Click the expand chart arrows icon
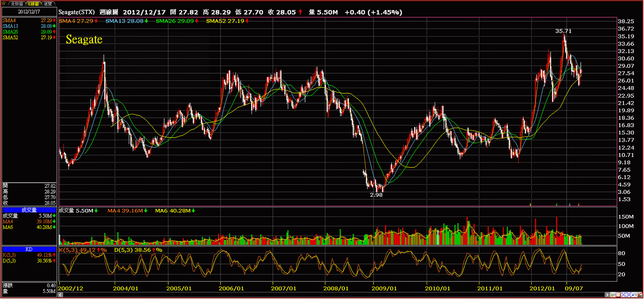 629,295
